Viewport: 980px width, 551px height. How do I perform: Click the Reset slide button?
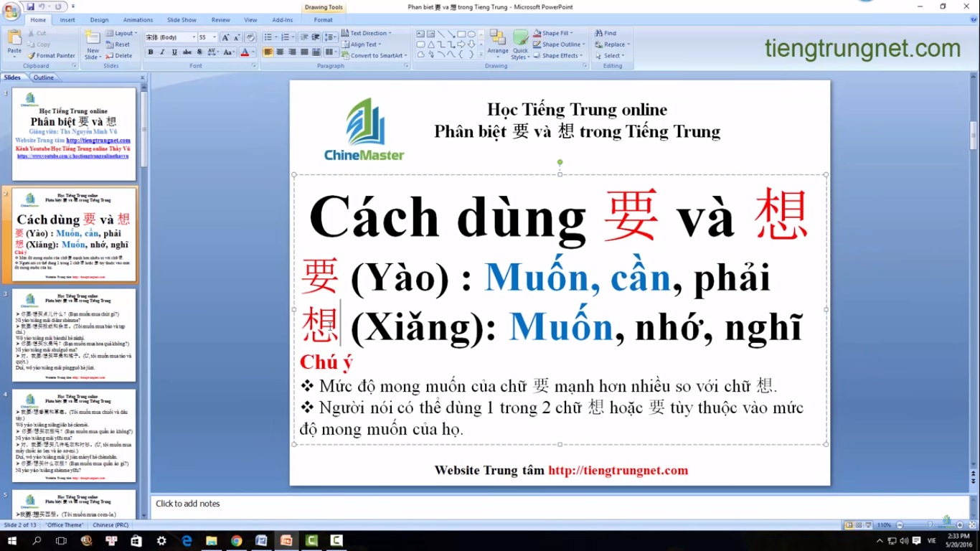(118, 44)
